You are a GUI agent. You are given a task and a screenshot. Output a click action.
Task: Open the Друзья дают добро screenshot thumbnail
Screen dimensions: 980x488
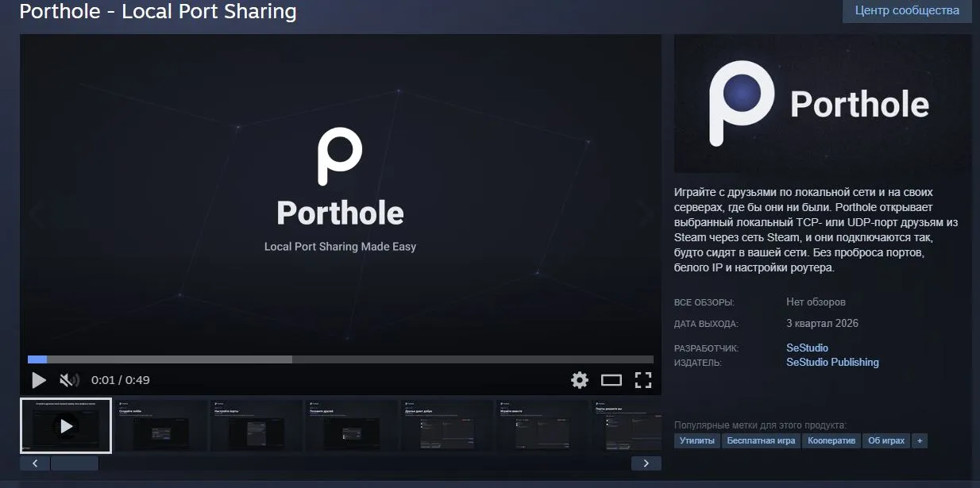[447, 426]
